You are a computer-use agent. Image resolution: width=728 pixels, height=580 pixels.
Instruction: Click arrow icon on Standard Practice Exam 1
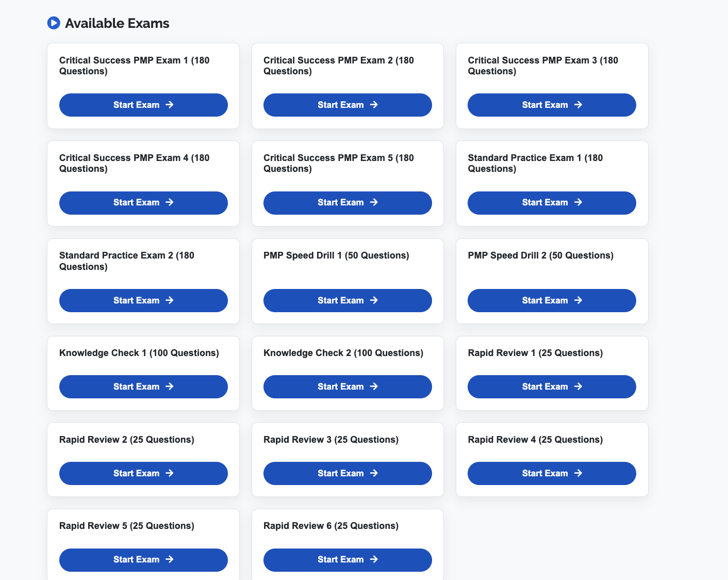pos(578,202)
